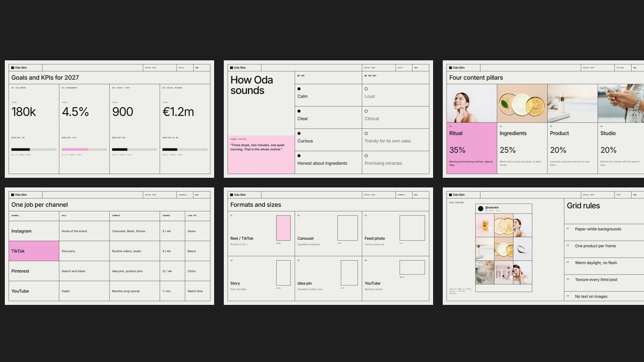Click the Instagram row label in channel table
Screen dimensions: 644x362
click(x=21, y=231)
